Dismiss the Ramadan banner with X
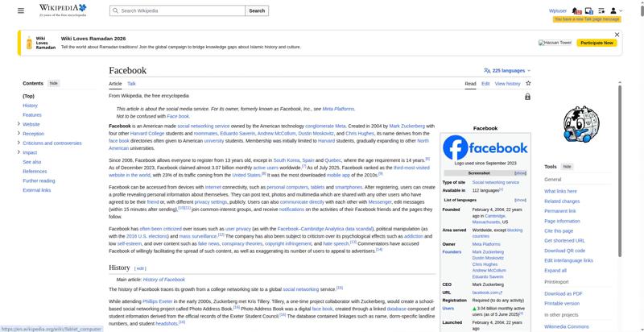The height and width of the screenshot is (332, 644). (617, 35)
